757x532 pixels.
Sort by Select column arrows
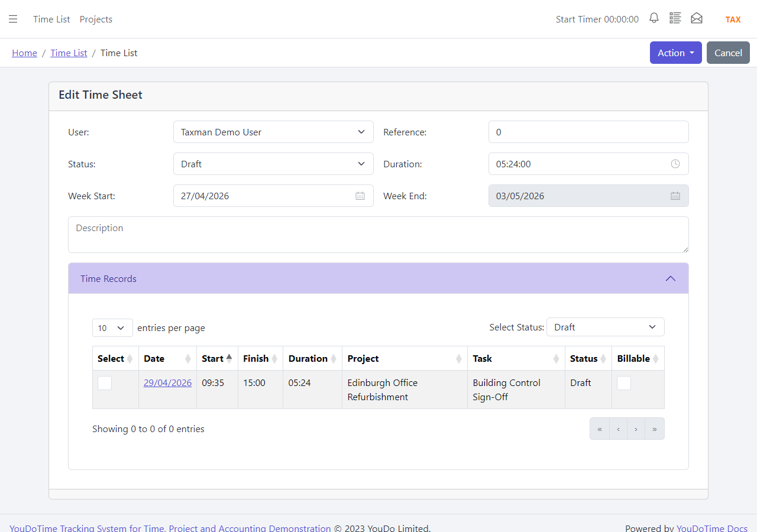130,358
